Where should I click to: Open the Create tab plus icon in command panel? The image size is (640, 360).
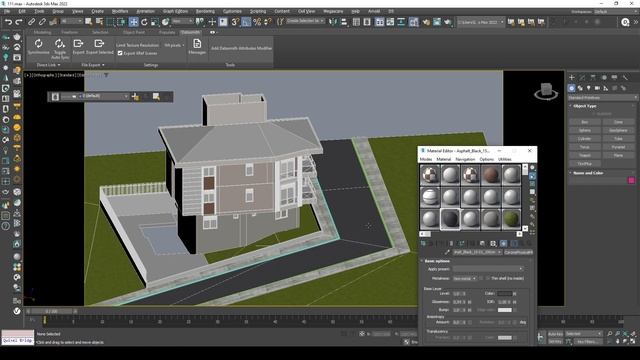571,77
